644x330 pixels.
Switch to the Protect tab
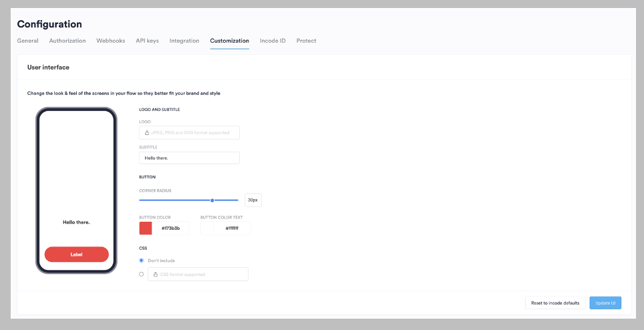tap(307, 41)
